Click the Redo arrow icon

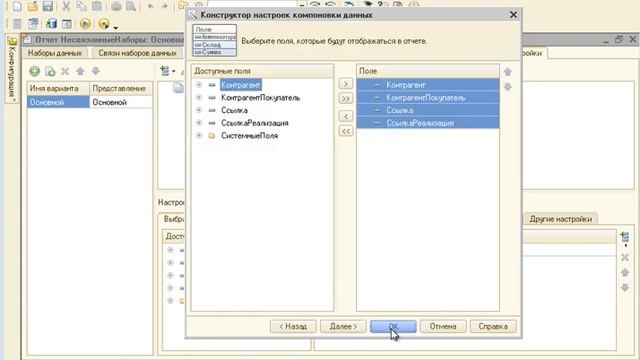[165, 6]
